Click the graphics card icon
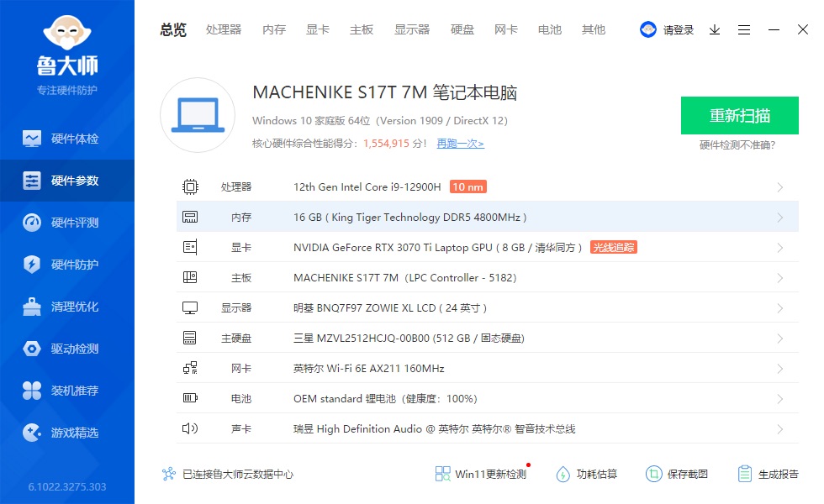Screen dimensions: 824x504 pyautogui.click(x=190, y=247)
